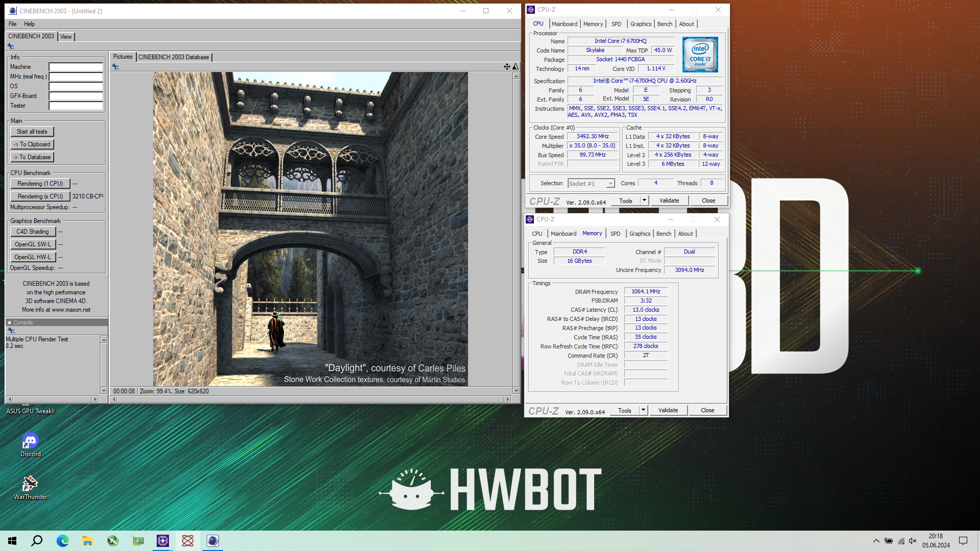Click the To Clipboard button
This screenshot has width=980, height=551.
coord(32,144)
